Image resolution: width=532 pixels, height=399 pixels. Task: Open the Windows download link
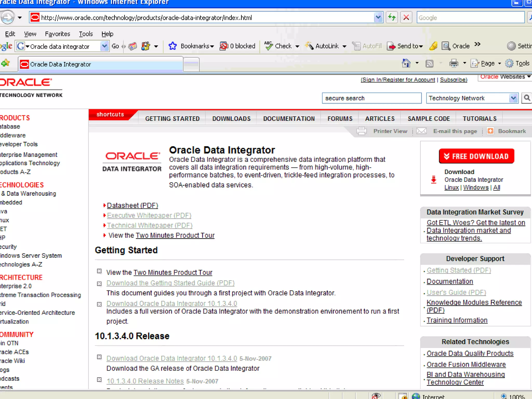476,187
